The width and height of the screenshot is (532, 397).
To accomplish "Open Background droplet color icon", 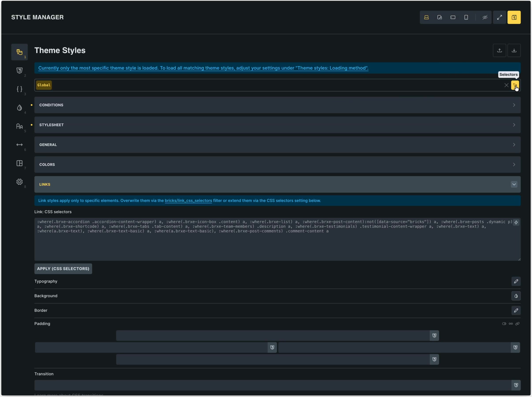I will click(516, 296).
